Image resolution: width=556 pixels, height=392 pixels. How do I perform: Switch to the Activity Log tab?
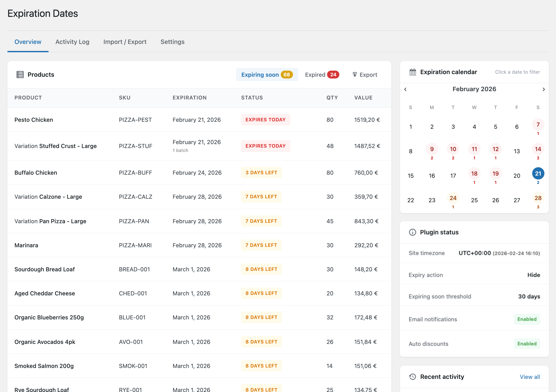click(72, 42)
